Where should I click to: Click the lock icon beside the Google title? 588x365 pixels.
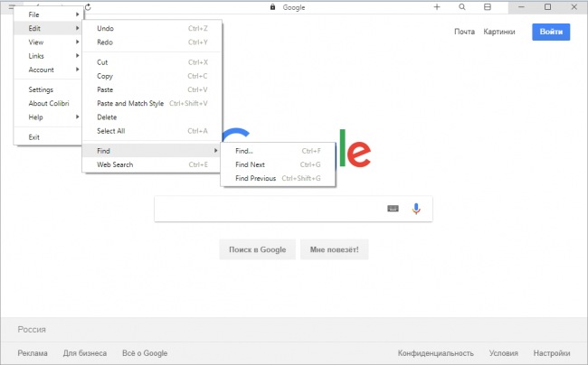pos(272,7)
